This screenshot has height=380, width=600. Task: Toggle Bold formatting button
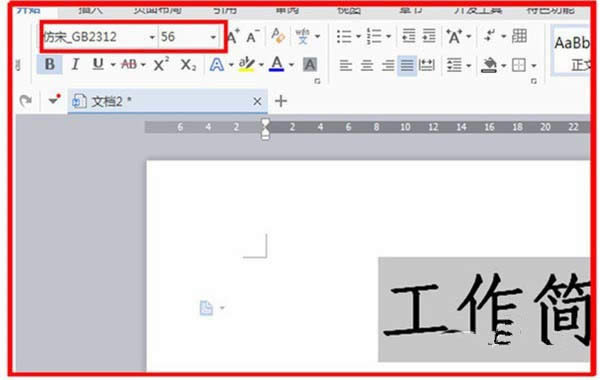click(x=50, y=64)
